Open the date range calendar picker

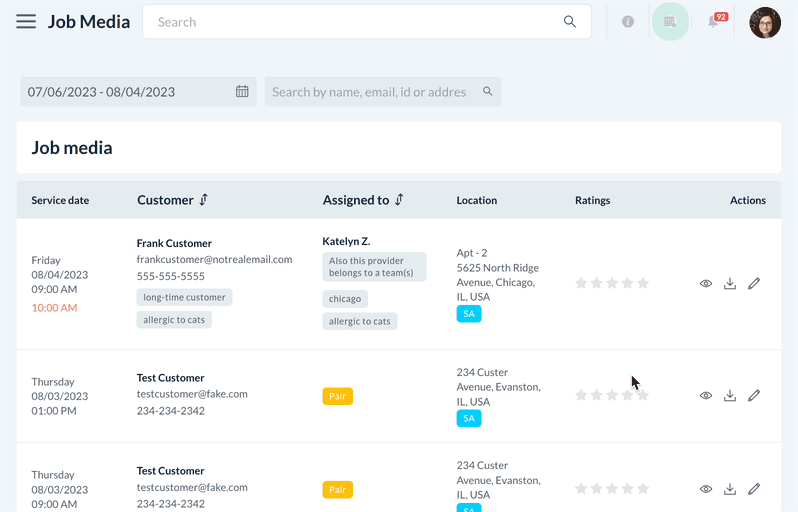242,92
